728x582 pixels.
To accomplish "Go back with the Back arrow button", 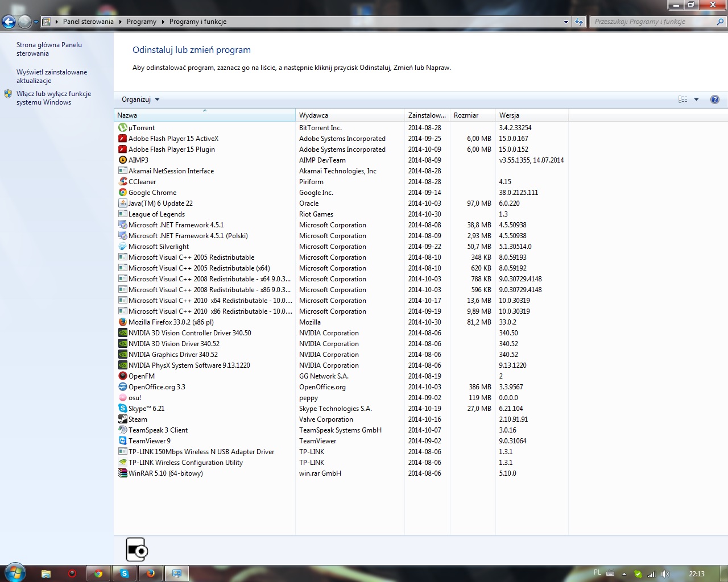I will click(x=9, y=22).
